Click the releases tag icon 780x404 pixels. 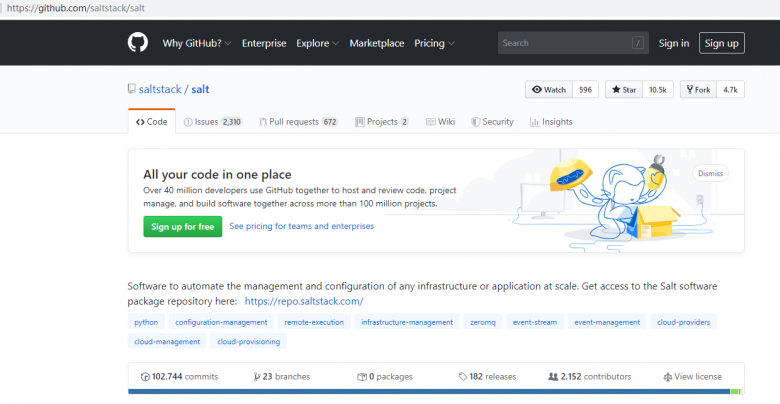[x=463, y=377]
